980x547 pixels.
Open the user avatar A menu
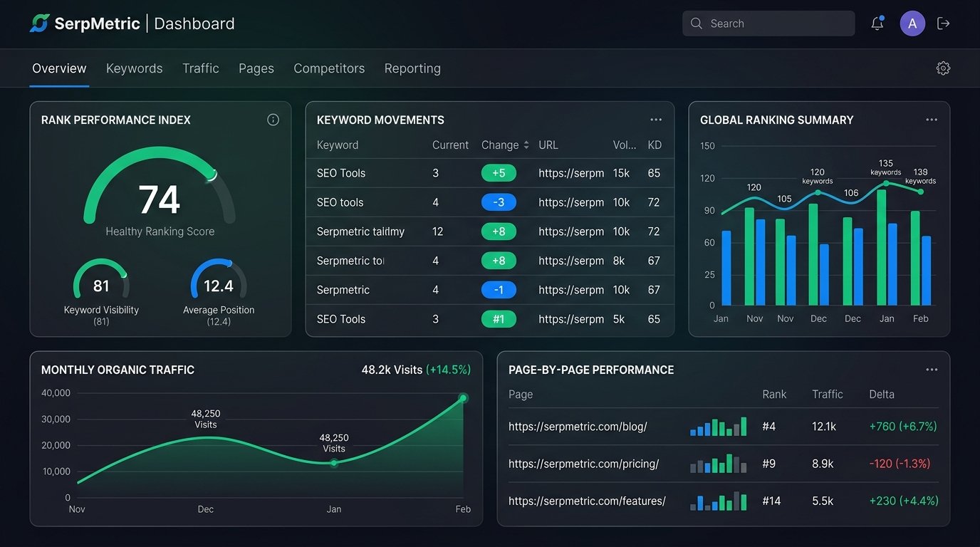coord(912,24)
